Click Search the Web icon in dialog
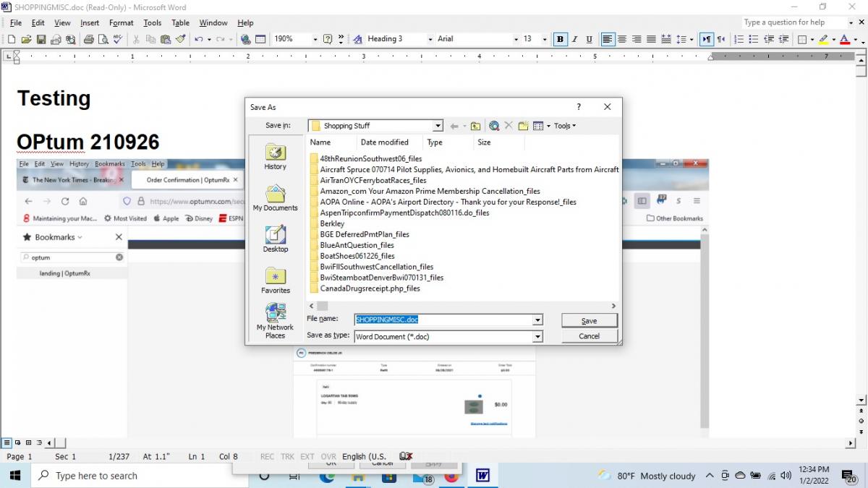 point(494,126)
